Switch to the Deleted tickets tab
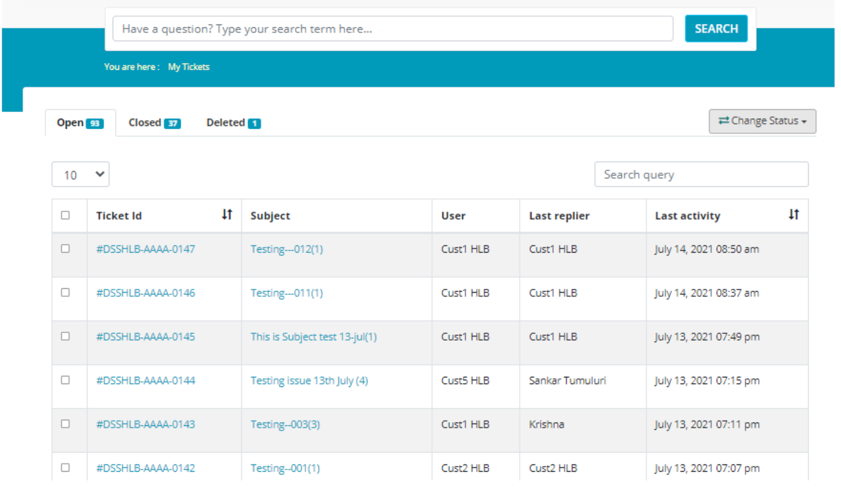The width and height of the screenshot is (841, 504). 225,123
